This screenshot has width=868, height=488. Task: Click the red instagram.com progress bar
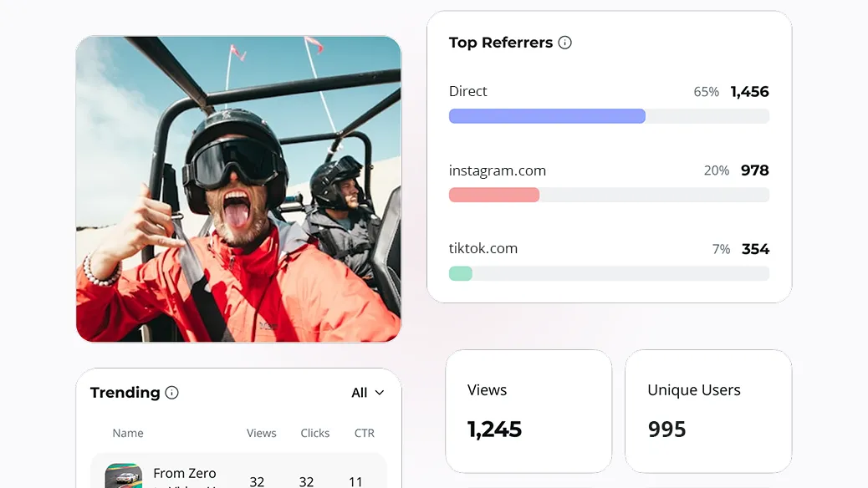coord(493,195)
